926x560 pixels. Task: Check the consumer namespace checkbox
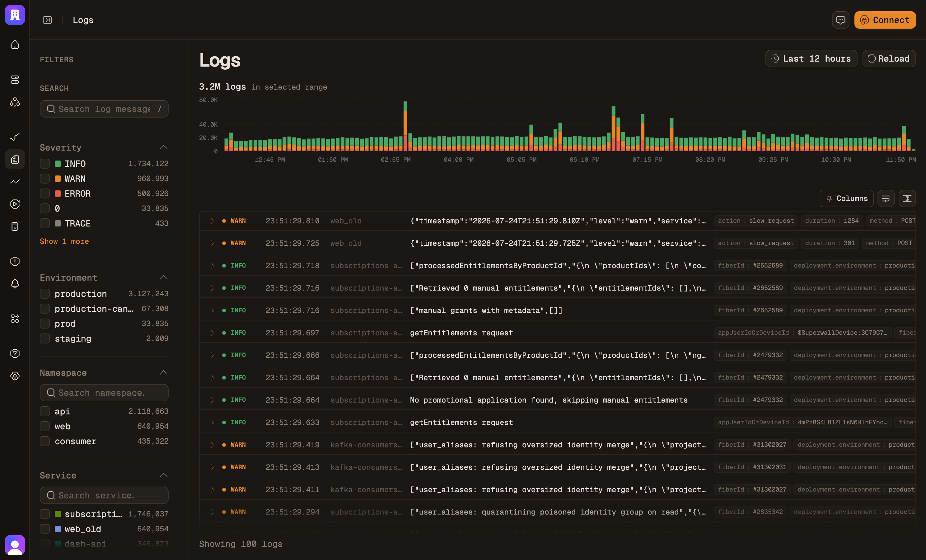coord(45,441)
